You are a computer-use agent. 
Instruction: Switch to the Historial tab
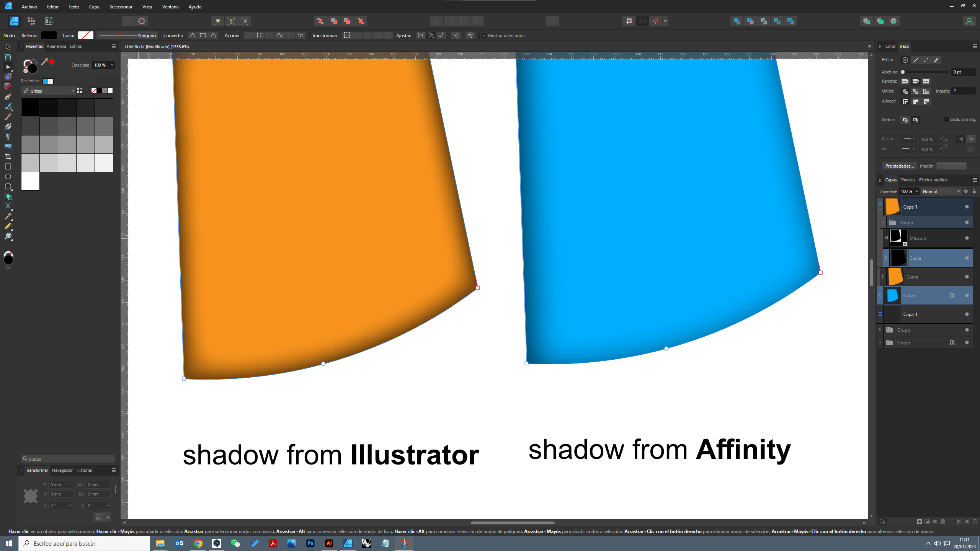[x=84, y=470]
